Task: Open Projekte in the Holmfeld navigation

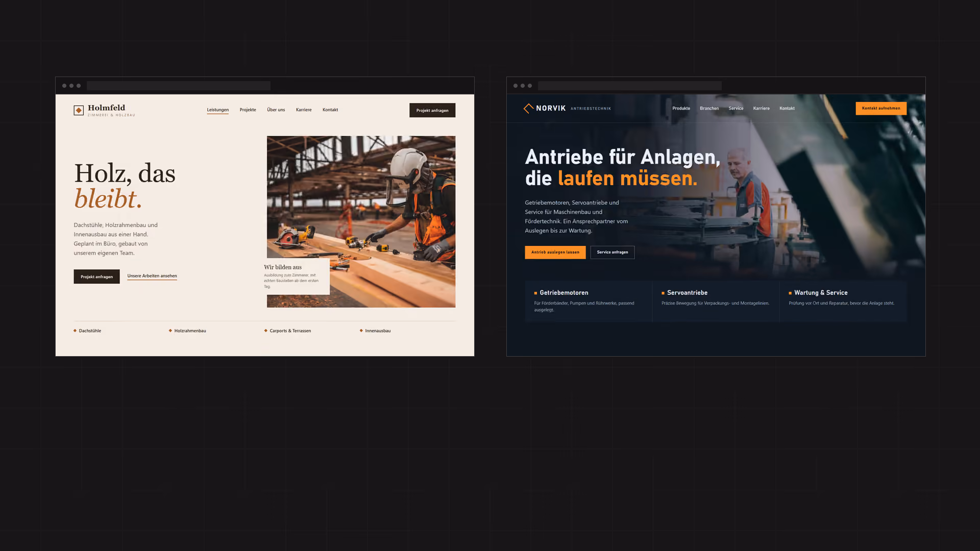Action: coord(248,110)
